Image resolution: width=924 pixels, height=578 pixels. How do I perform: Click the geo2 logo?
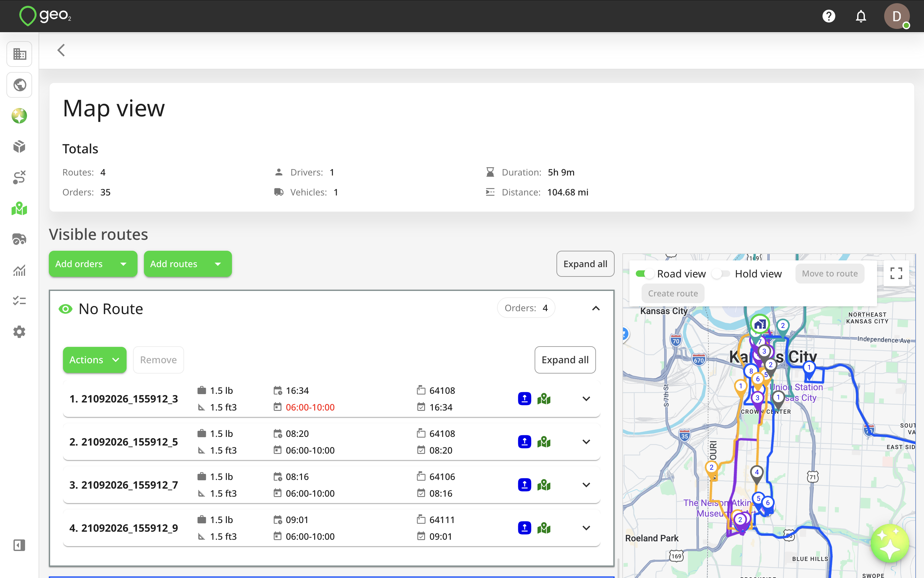click(x=45, y=16)
